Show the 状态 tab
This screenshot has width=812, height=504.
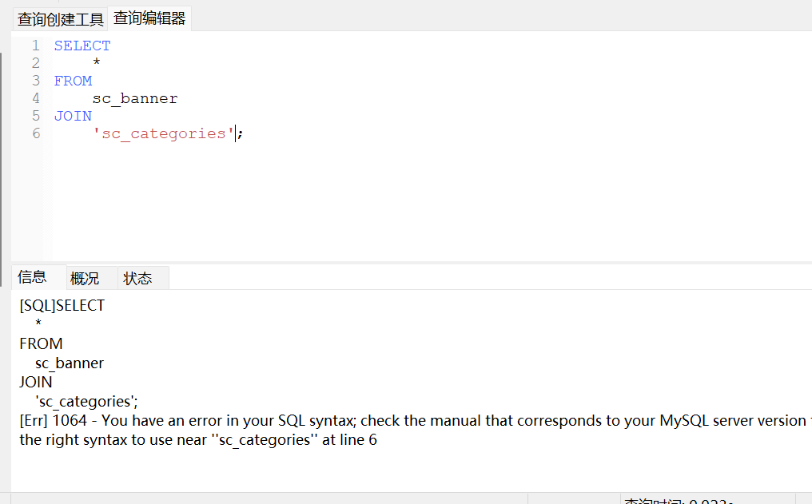point(137,278)
